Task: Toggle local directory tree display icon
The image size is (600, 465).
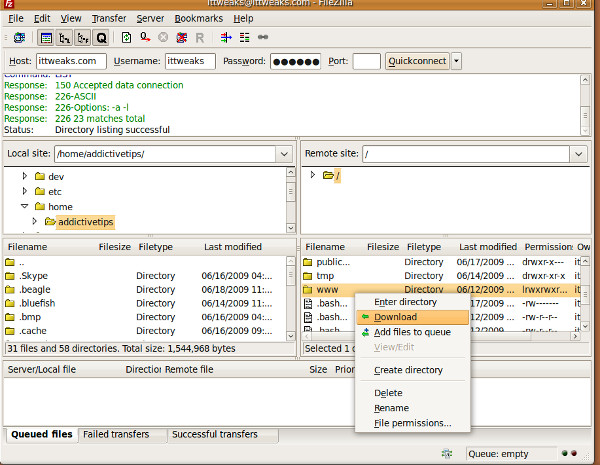Action: pos(64,38)
